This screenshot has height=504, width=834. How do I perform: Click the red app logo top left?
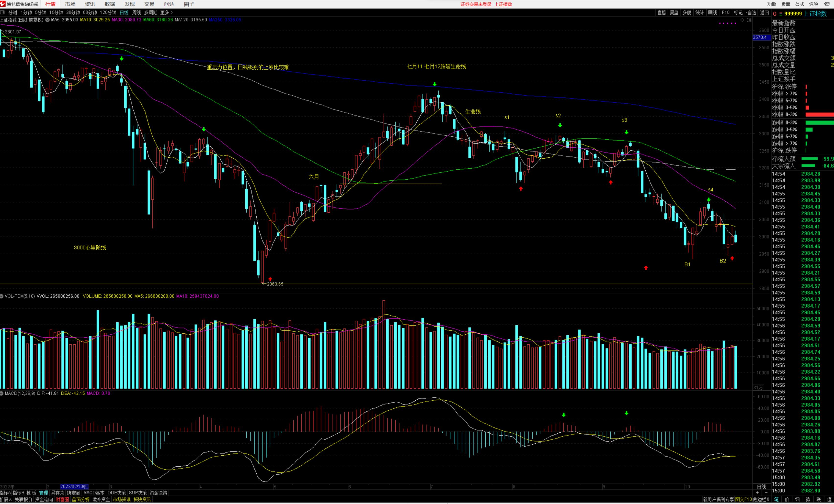[3, 4]
